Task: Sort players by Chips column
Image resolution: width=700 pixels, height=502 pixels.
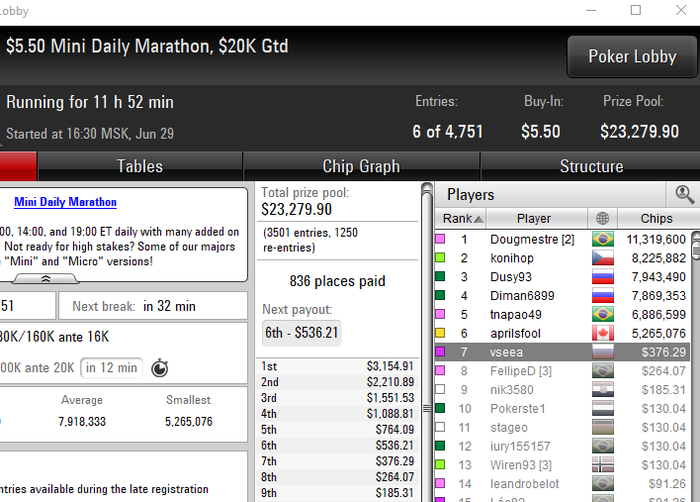Action: [656, 218]
